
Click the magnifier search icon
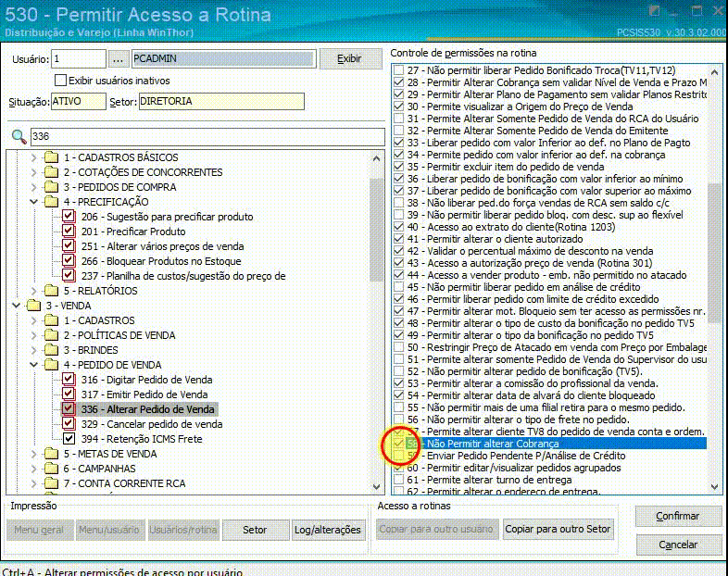pyautogui.click(x=19, y=136)
